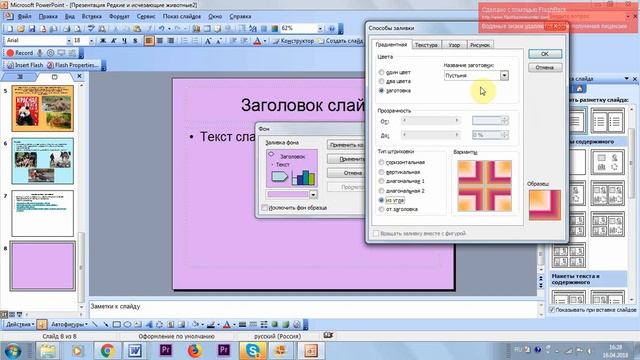Open the font color dropdown arrow in formatting toolbar
Viewport: 640px width, 360px height.
click(x=264, y=41)
